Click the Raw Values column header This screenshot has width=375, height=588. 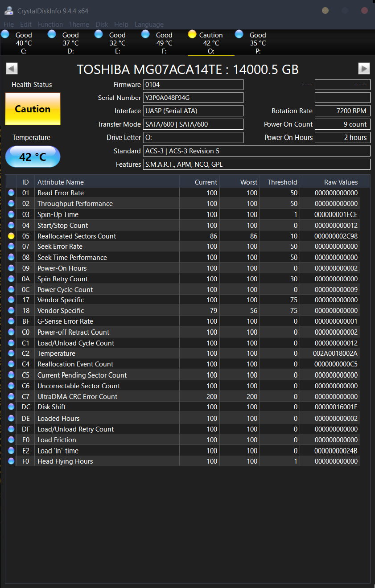341,182
